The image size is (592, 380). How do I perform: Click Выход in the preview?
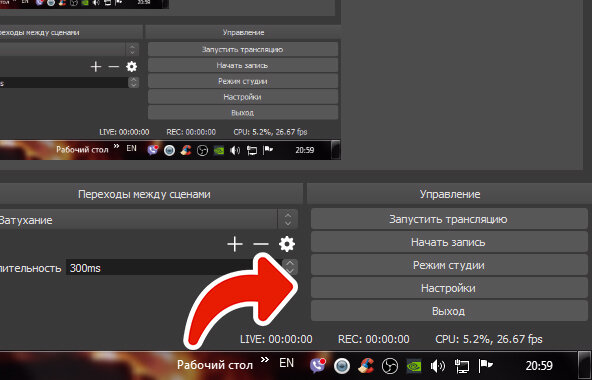242,113
